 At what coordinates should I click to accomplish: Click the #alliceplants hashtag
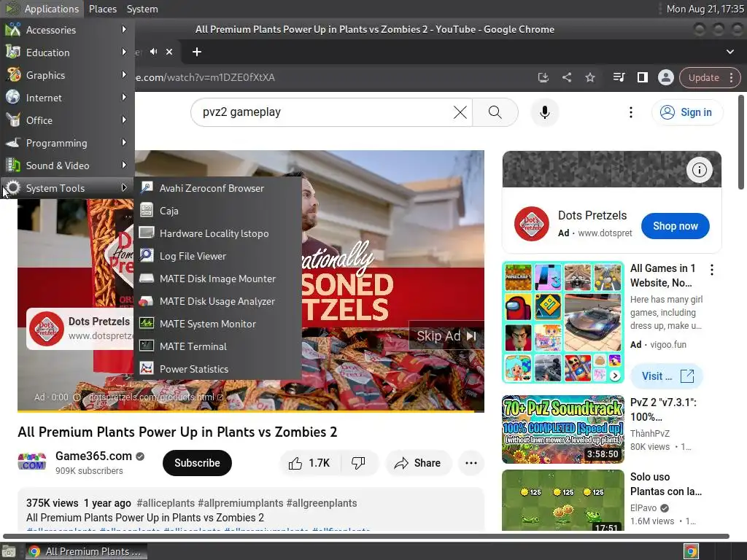[166, 503]
